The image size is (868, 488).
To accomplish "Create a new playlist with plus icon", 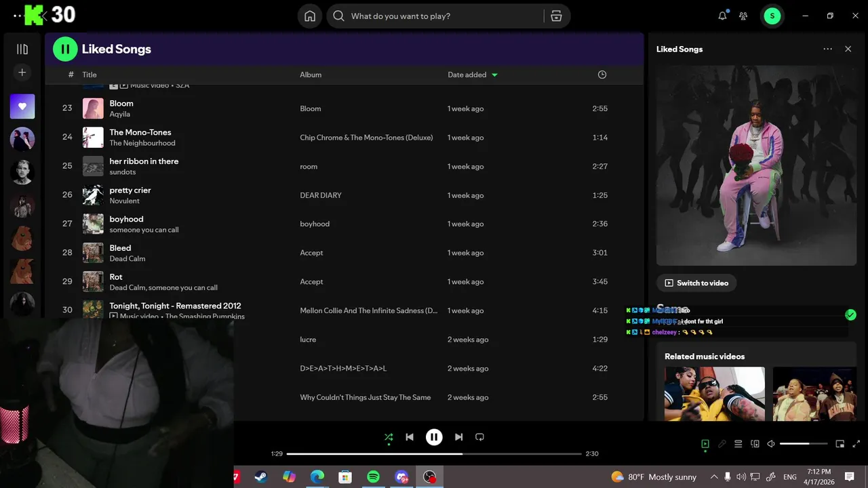I will [22, 73].
